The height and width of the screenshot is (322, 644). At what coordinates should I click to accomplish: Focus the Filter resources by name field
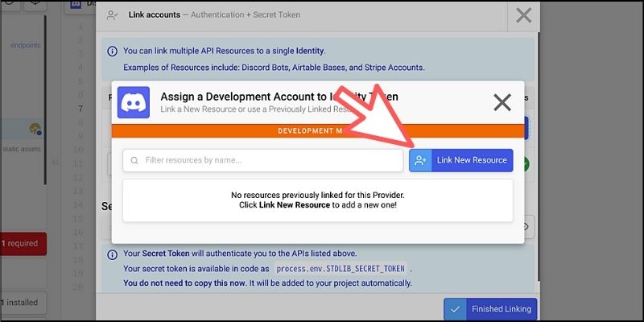click(x=263, y=160)
